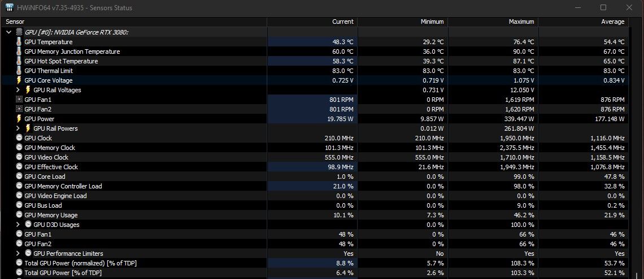Screen dimensions: 644x279
Task: Select the GPU Effective Clock row label
Action: coord(51,166)
